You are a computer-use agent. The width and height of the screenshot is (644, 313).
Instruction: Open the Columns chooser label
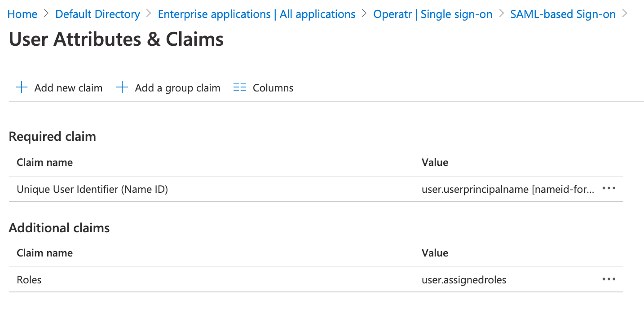[x=273, y=88]
